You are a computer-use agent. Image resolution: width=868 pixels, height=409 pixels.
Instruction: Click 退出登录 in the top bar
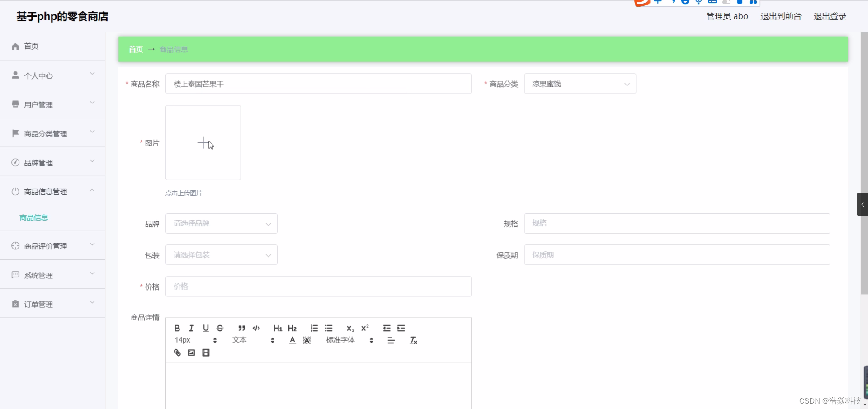click(830, 16)
